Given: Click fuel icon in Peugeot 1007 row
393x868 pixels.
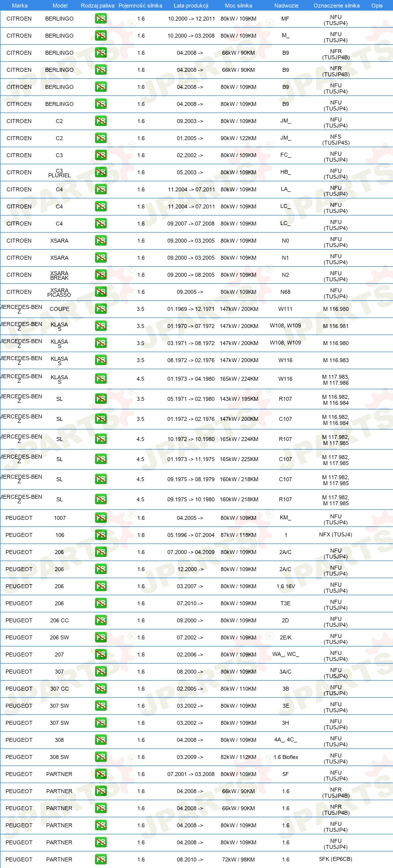Looking at the screenshot, I should pos(101,518).
